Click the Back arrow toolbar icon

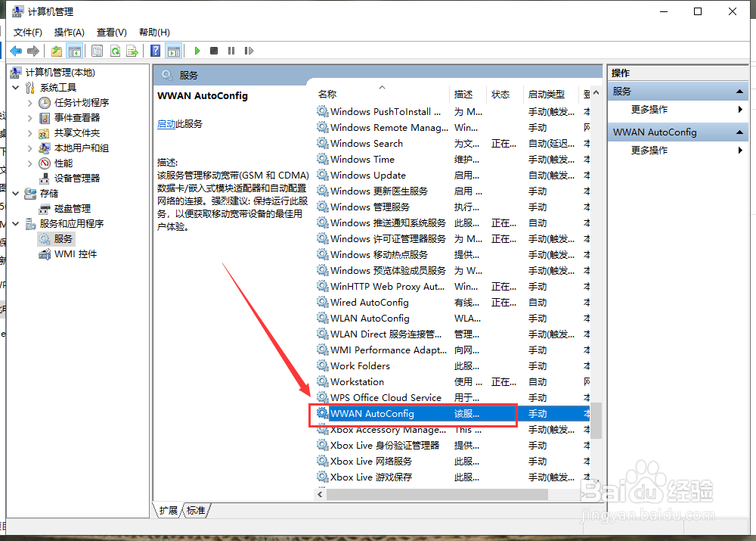(x=16, y=51)
